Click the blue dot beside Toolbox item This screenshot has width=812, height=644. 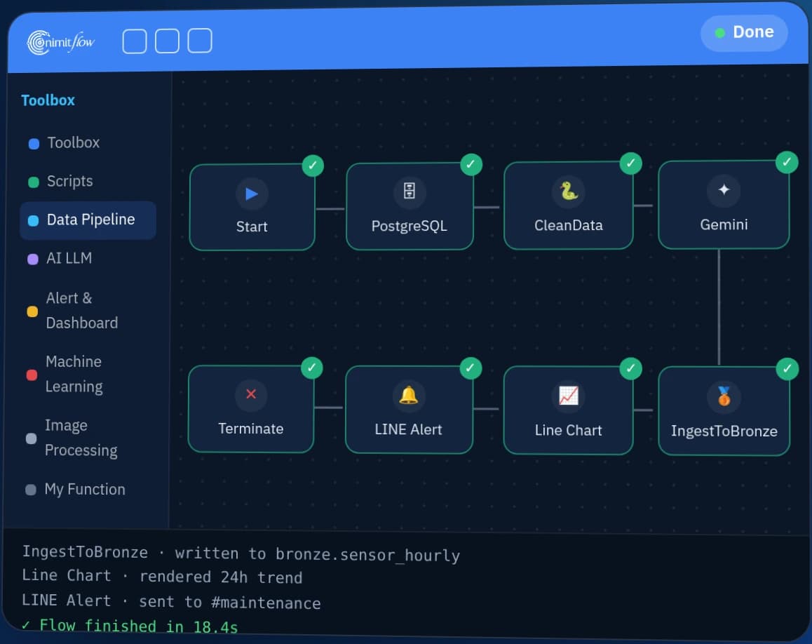(34, 144)
